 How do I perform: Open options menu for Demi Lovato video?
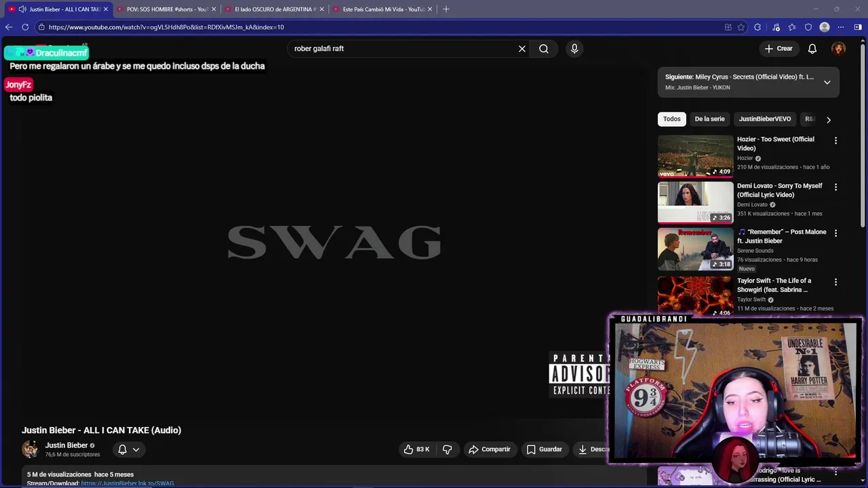click(835, 186)
